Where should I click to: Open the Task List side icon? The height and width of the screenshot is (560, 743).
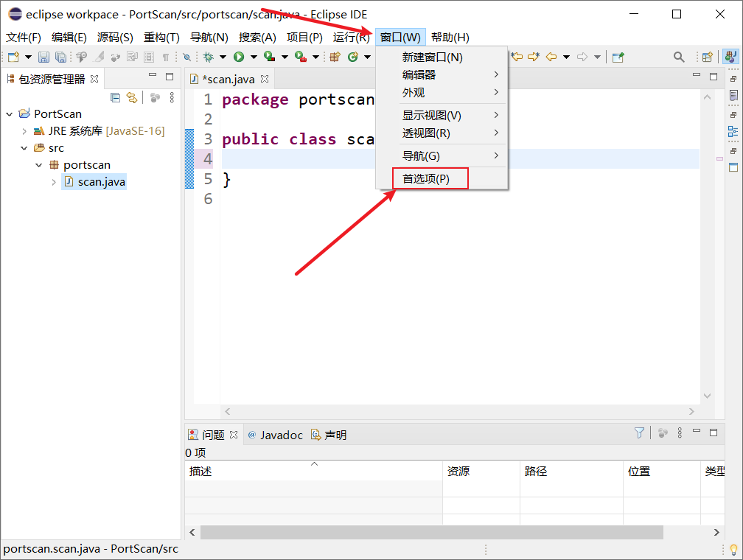pyautogui.click(x=733, y=96)
